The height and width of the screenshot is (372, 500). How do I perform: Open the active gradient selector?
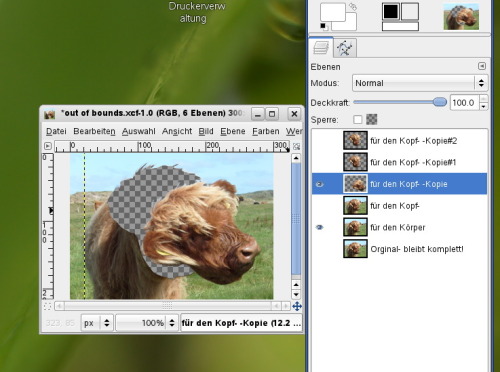400,26
